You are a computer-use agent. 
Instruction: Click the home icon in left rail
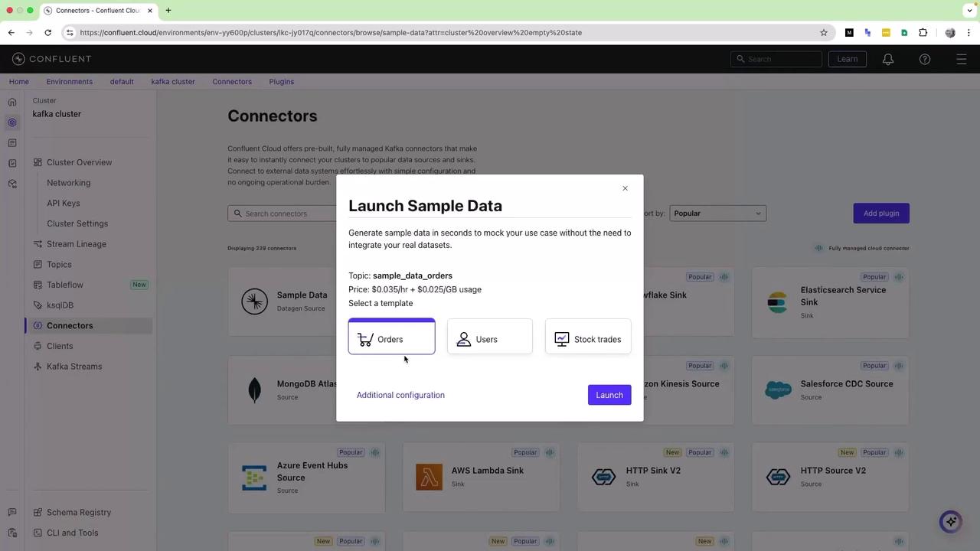point(12,102)
